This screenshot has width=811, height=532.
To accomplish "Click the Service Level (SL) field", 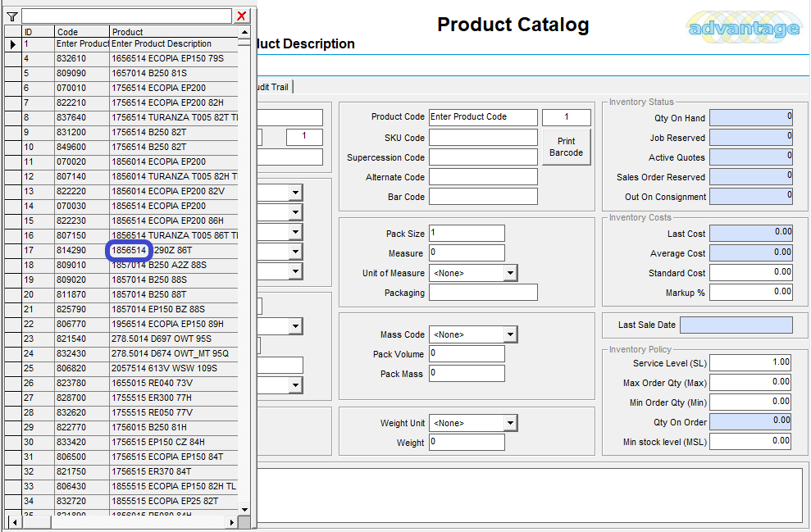I will [750, 363].
